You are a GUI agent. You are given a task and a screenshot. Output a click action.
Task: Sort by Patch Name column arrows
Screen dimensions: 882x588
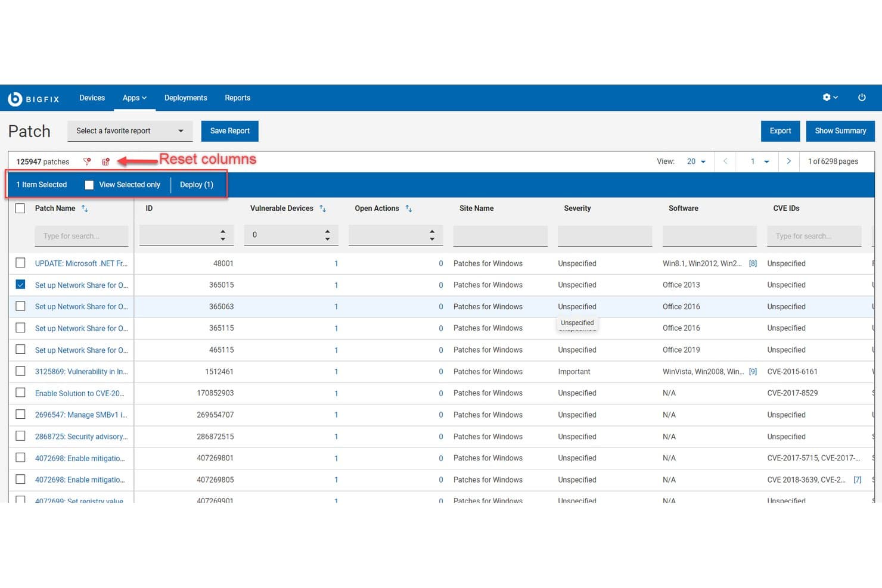85,209
